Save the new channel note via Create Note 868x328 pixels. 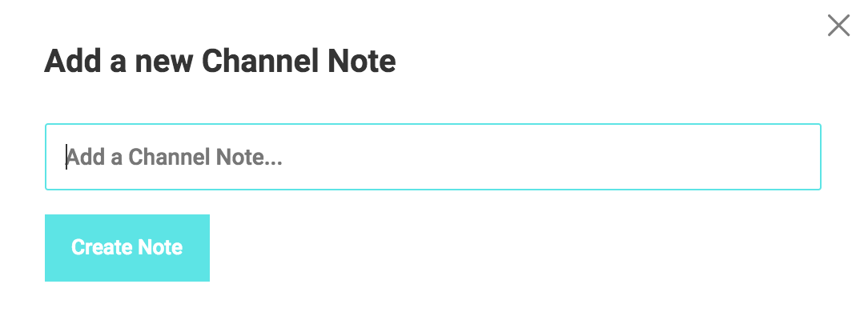point(127,248)
